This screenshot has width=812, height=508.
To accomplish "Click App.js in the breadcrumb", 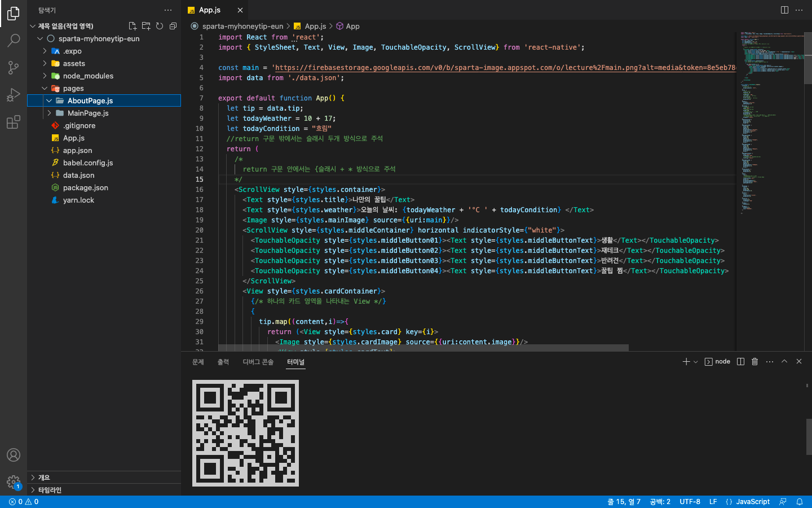I will tap(315, 26).
